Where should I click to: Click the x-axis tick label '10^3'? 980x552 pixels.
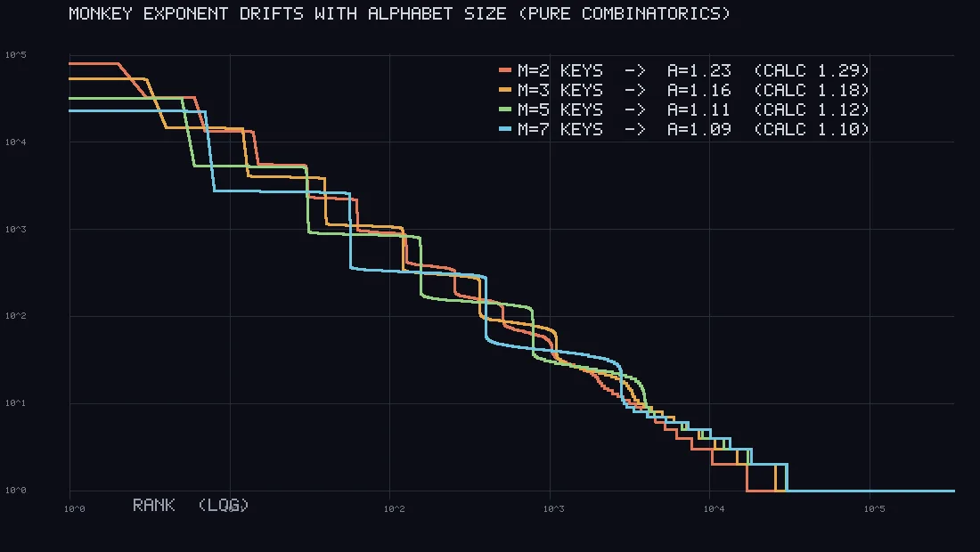(x=554, y=509)
